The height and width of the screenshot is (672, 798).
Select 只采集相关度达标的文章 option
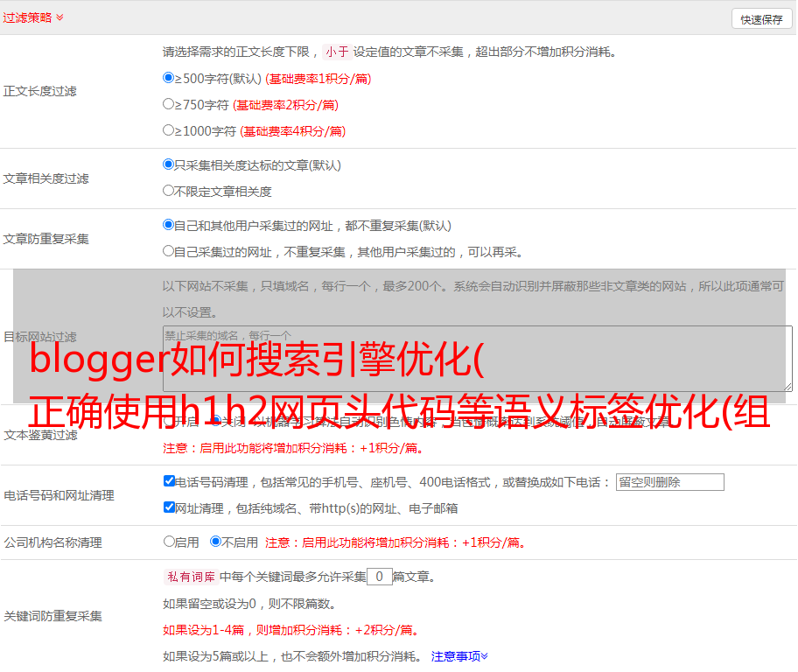click(x=169, y=164)
